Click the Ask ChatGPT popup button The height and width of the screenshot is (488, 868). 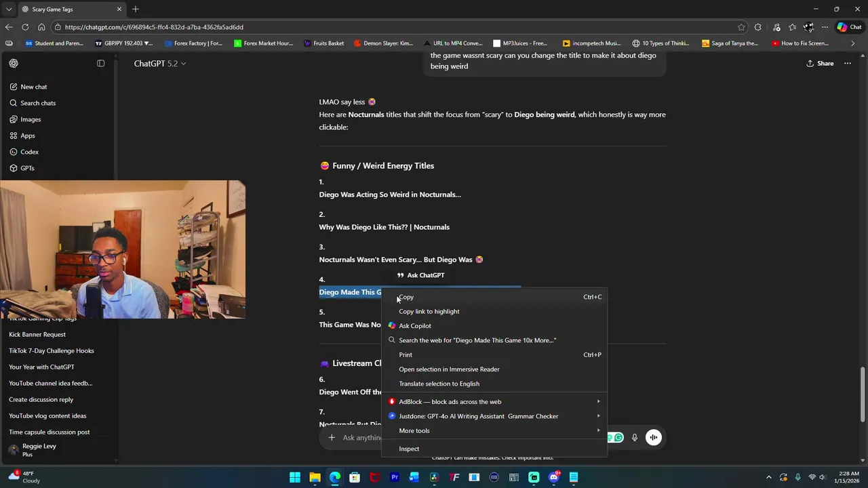[x=420, y=275]
